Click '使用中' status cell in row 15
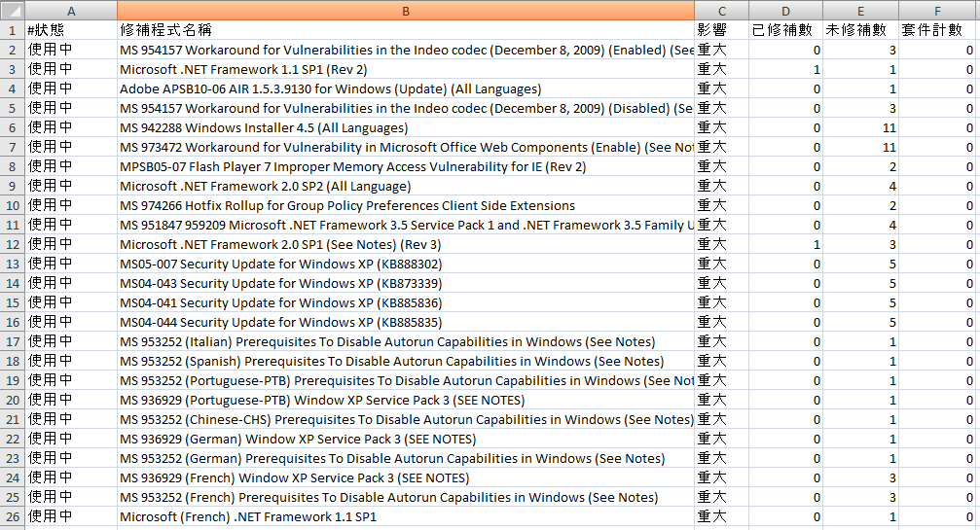Viewport: 980px width, 530px height. 71,302
